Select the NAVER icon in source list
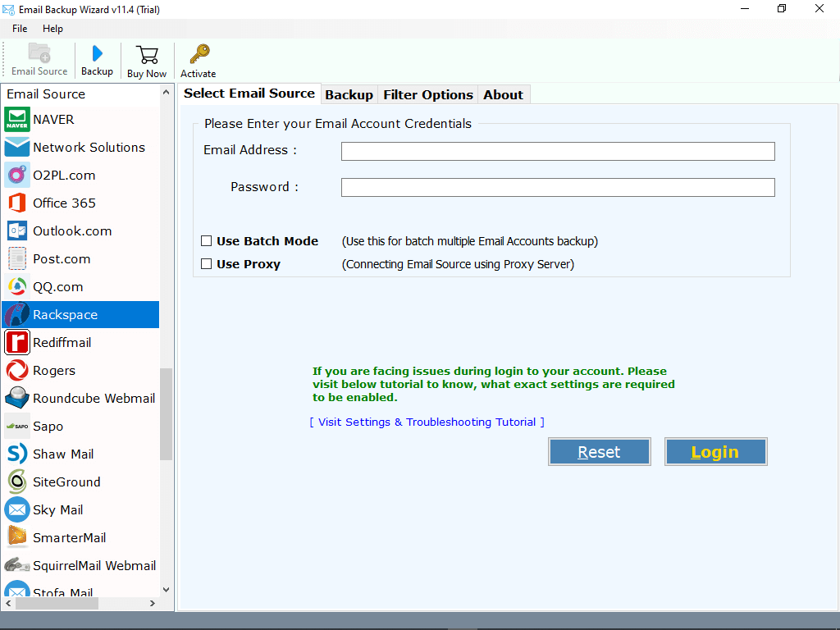Screen dimensions: 840x630 pos(17,120)
